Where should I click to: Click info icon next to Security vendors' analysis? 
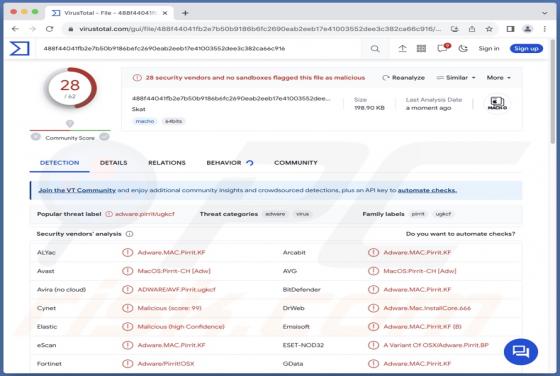pyautogui.click(x=130, y=234)
